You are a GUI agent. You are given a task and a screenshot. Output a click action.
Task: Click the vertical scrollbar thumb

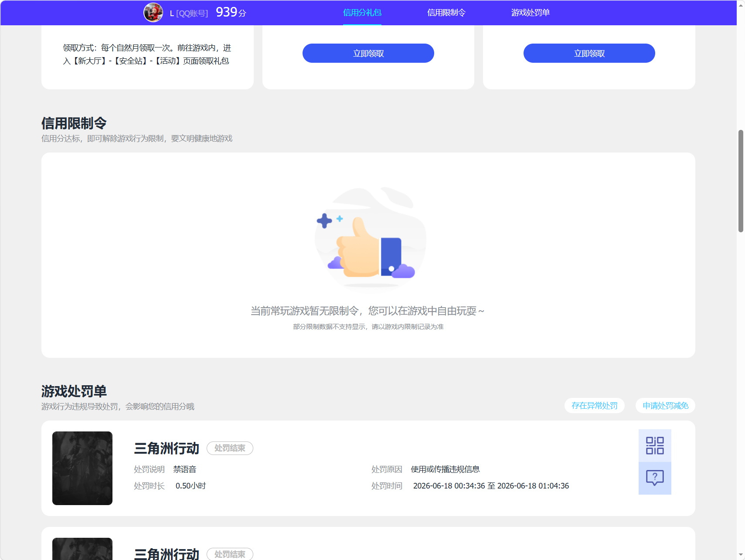point(741,181)
